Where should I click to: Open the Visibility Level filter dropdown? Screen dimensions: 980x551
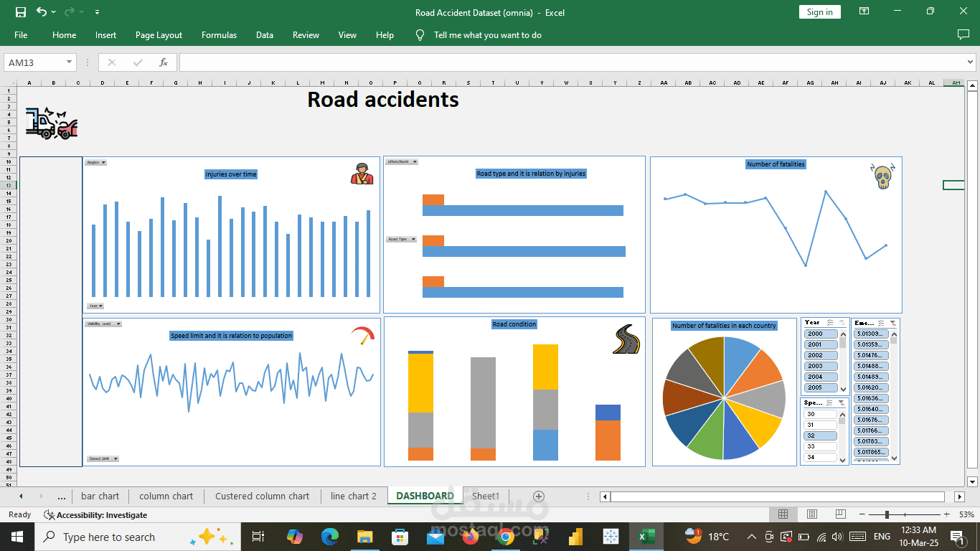tap(103, 324)
